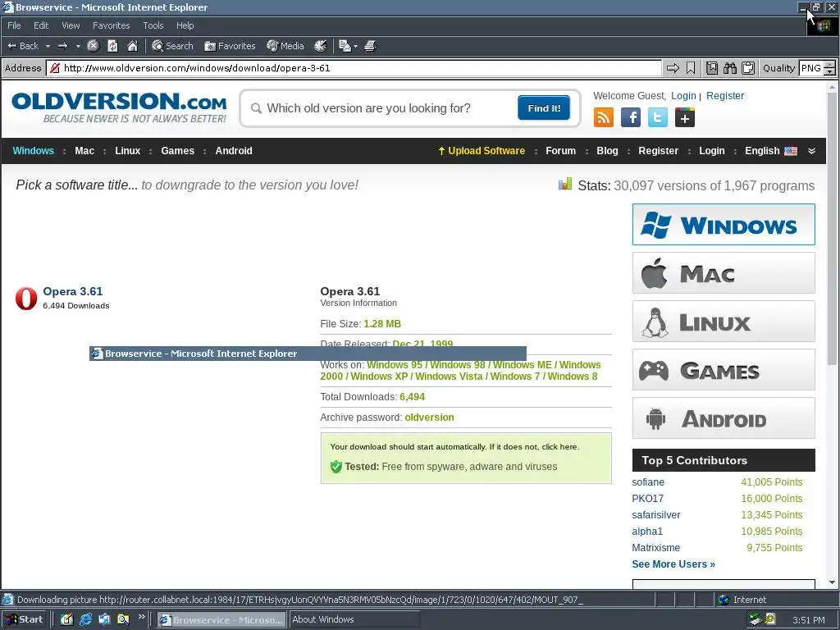
Task: Open contributor sofiane's profile
Action: 648,482
